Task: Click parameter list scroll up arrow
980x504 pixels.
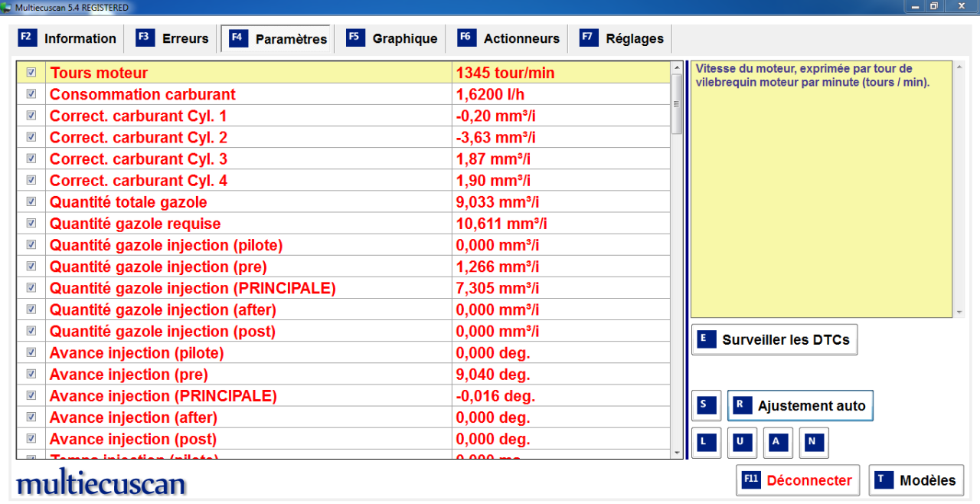Action: [x=676, y=67]
